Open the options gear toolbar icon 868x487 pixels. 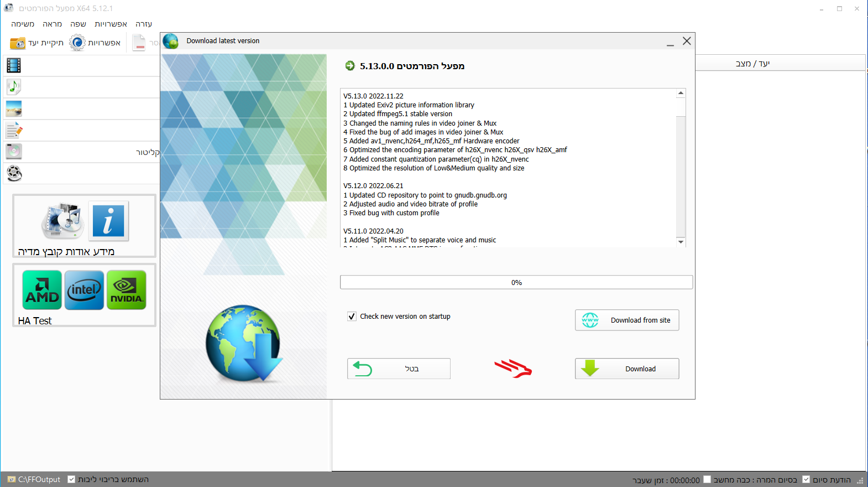(77, 43)
